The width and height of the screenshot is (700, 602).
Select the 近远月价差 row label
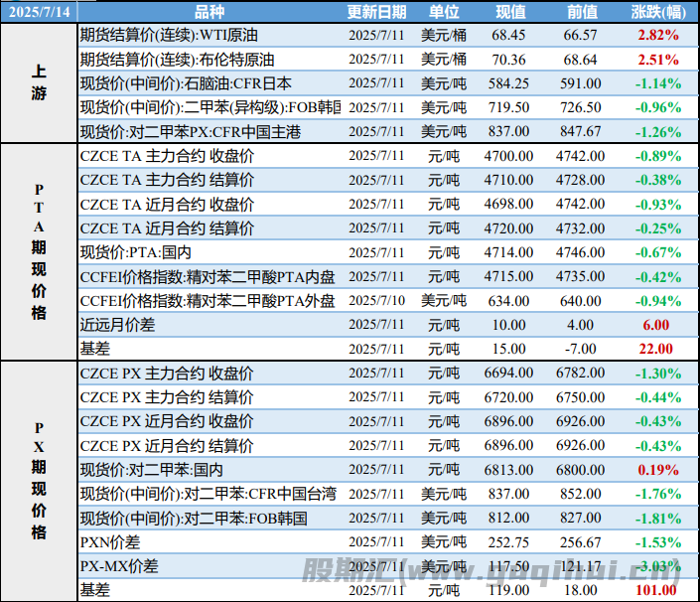click(117, 324)
